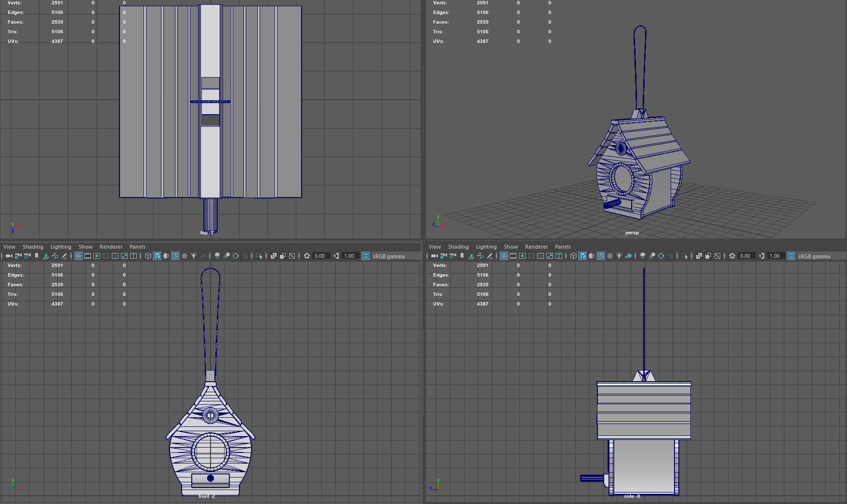Screen dimensions: 847x504
Task: Click Image Plane icon in front view panel
Action: click(46, 256)
